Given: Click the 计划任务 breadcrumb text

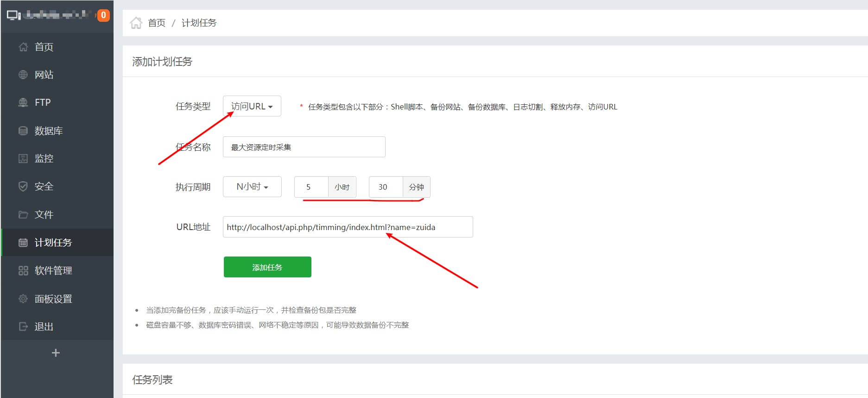Looking at the screenshot, I should pyautogui.click(x=199, y=23).
